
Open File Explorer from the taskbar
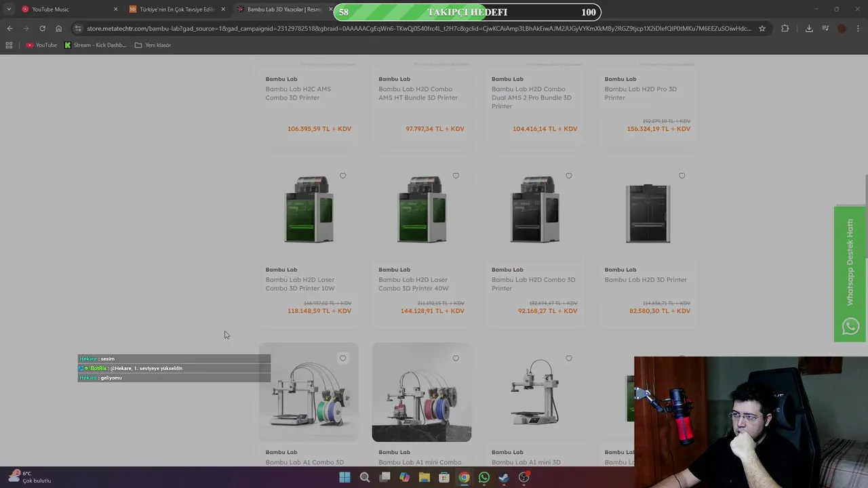pos(425,477)
